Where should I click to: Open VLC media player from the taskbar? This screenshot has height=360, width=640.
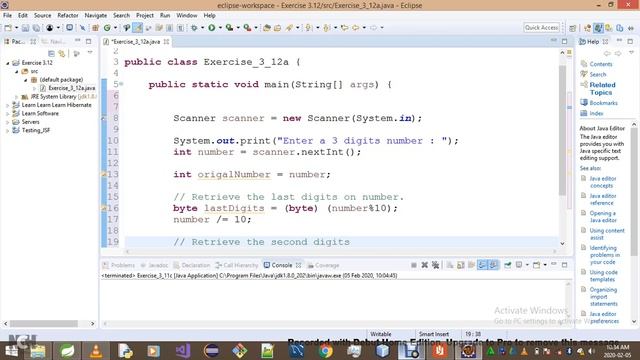[x=96, y=351]
